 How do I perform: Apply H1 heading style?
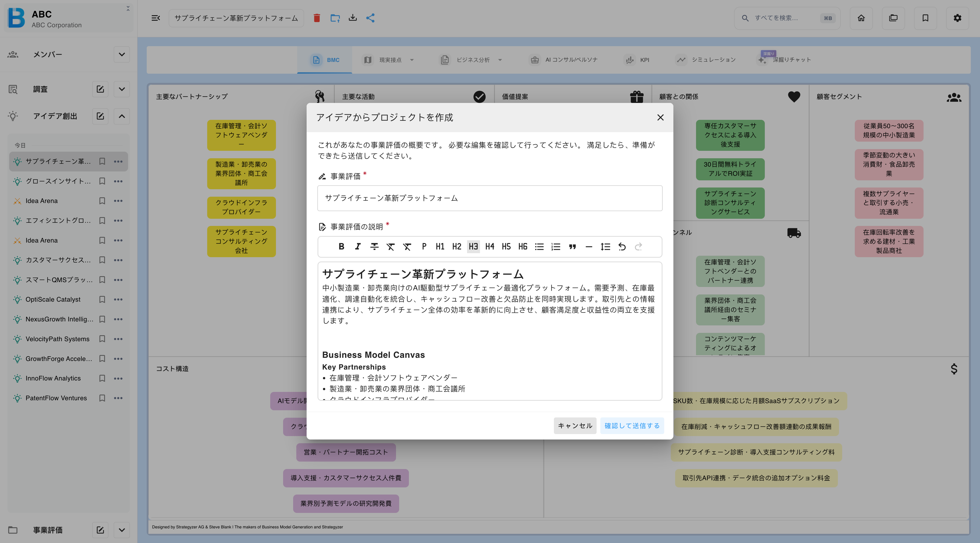coord(440,247)
